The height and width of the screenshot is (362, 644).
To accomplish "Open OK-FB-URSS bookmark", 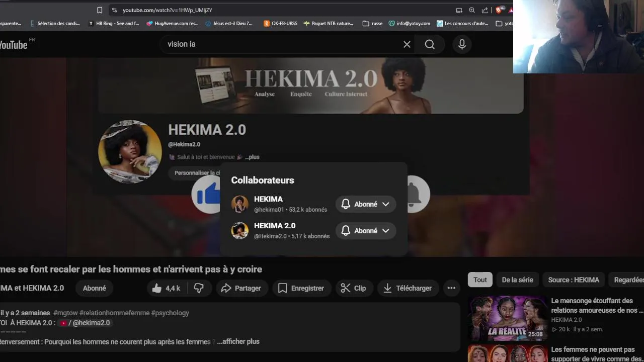I will (x=281, y=23).
